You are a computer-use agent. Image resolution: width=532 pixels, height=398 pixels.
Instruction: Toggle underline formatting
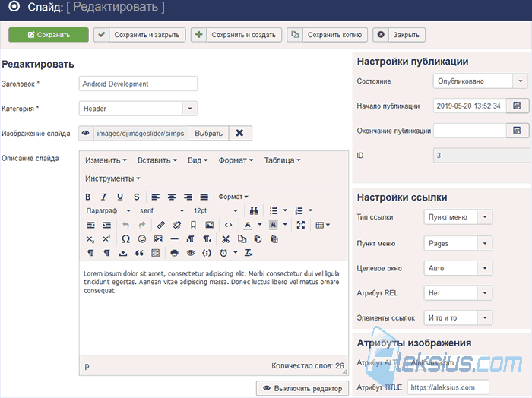pyautogui.click(x=120, y=197)
